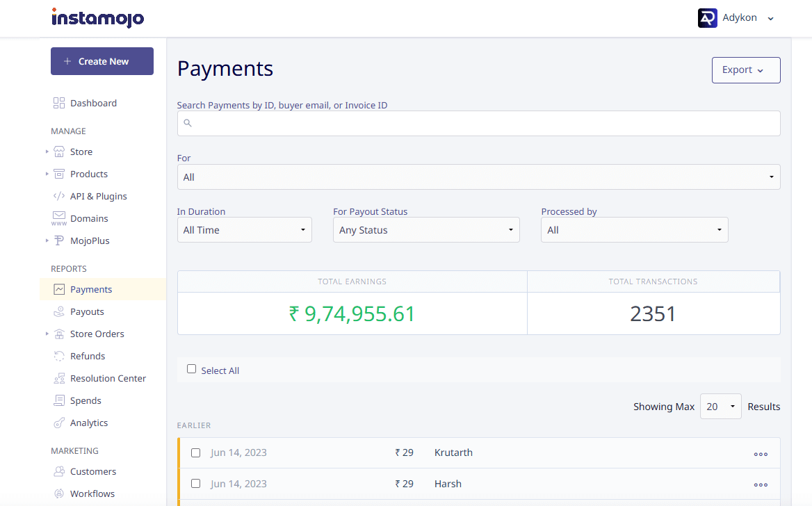This screenshot has height=506, width=812.
Task: Click the API & Plugins code icon
Action: [x=59, y=196]
